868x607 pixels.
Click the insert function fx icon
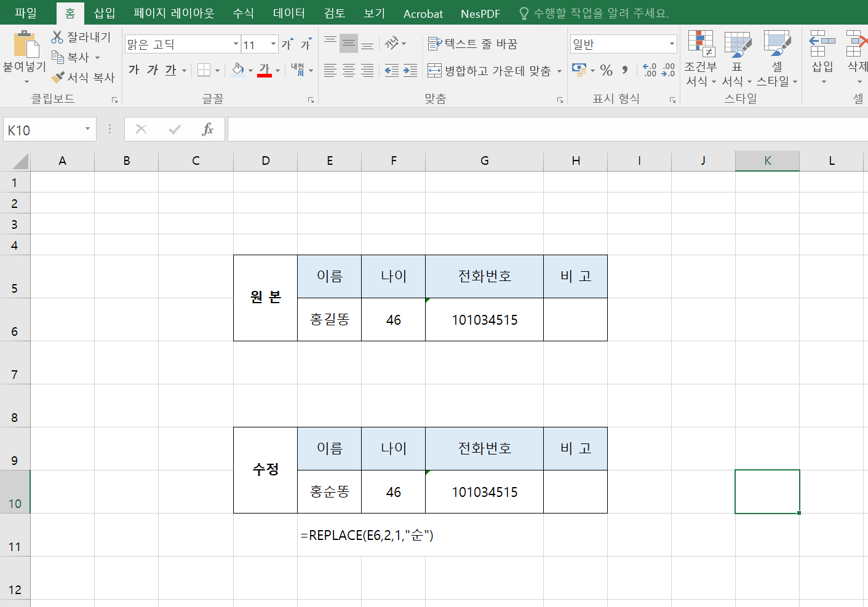pyautogui.click(x=208, y=129)
